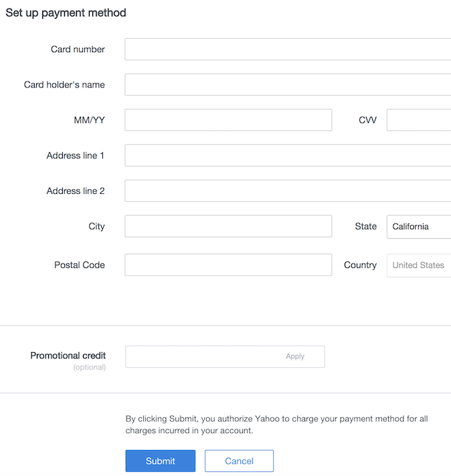This screenshot has width=451, height=476.
Task: Click the "Postal Code" label text
Action: (x=80, y=265)
